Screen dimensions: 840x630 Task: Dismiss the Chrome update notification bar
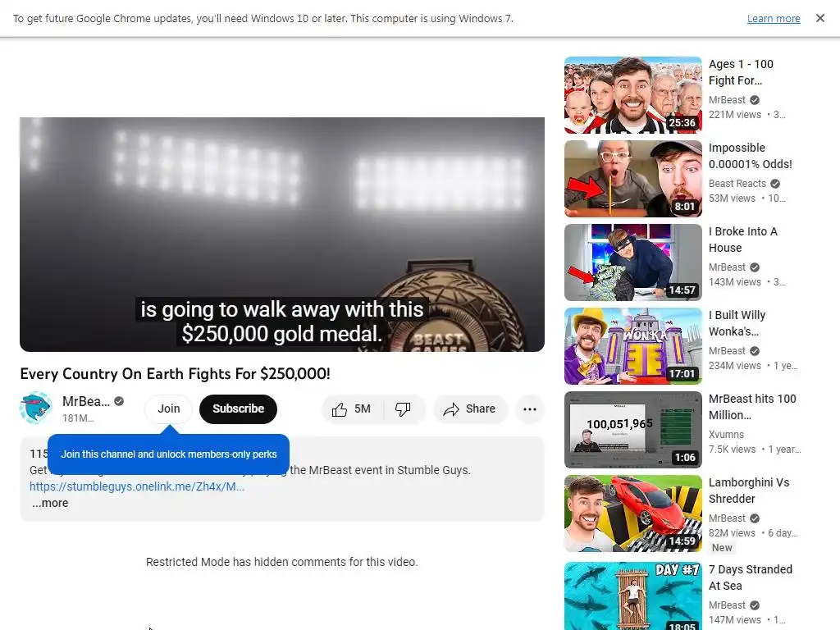(819, 18)
